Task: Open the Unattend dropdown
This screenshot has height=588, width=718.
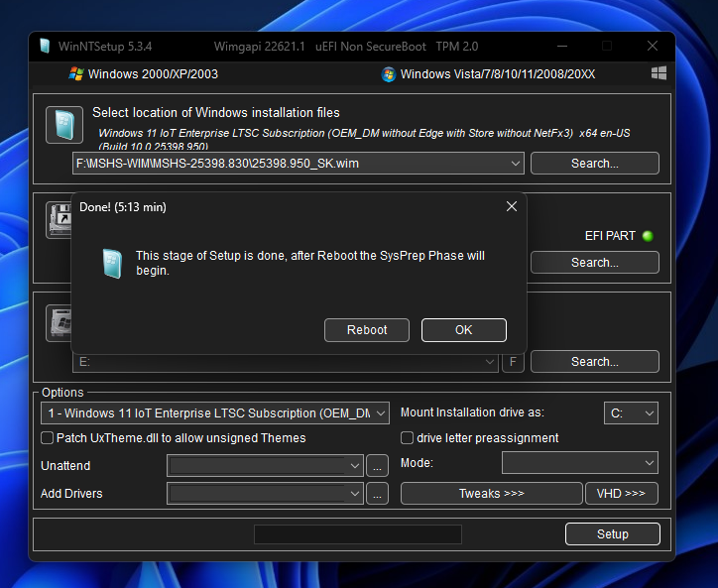Action: tap(265, 466)
